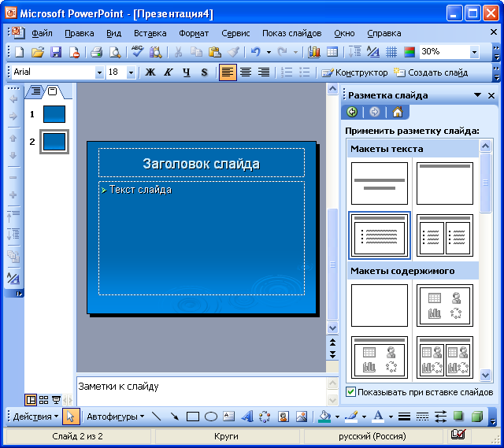Open the 'Файл' menu
This screenshot has height=448, width=504.
(x=42, y=33)
